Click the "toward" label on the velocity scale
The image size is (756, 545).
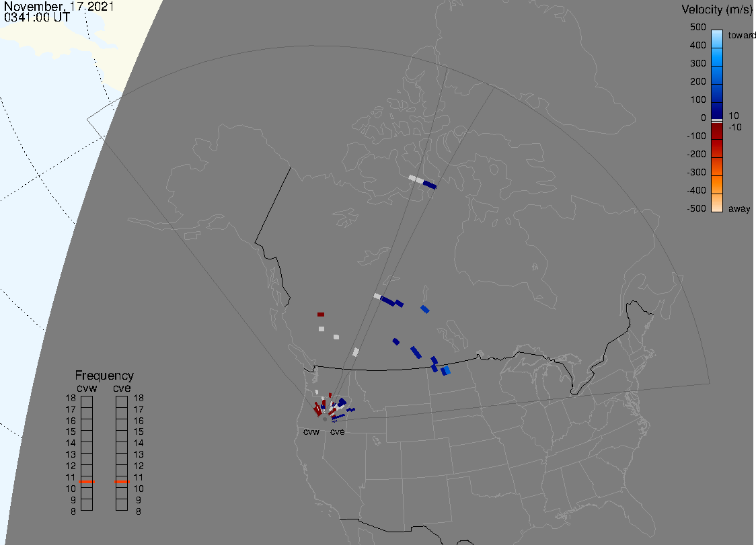click(741, 35)
